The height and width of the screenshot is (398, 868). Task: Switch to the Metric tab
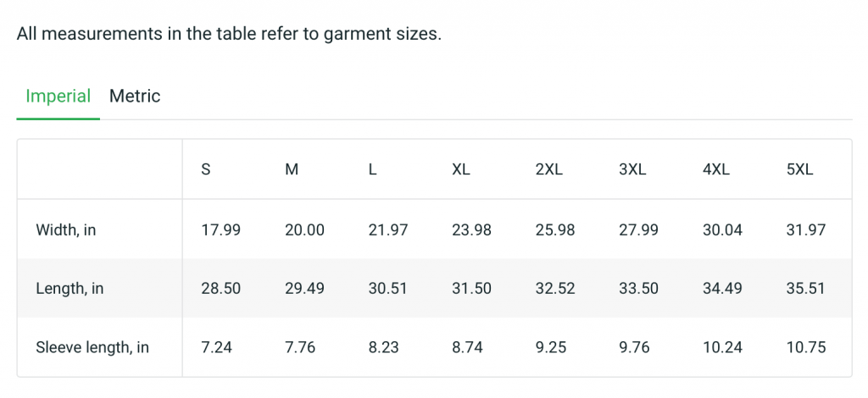point(135,96)
